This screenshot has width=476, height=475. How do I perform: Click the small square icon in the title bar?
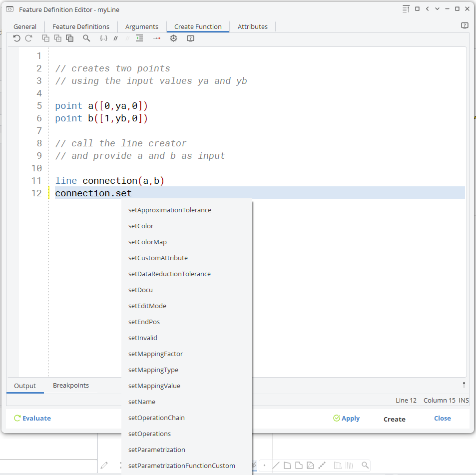tap(417, 9)
